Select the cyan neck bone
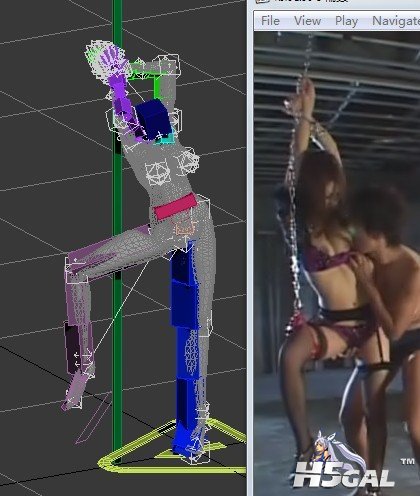The width and height of the screenshot is (420, 496). [165, 139]
